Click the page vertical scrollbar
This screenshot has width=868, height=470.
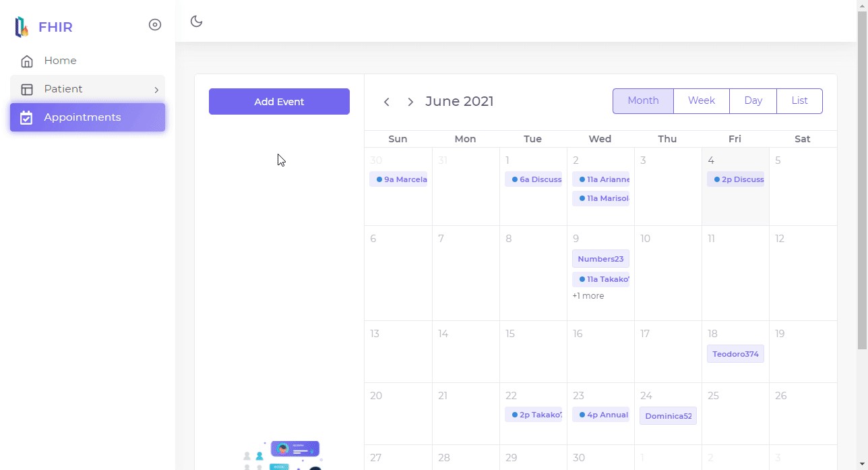pyautogui.click(x=862, y=202)
